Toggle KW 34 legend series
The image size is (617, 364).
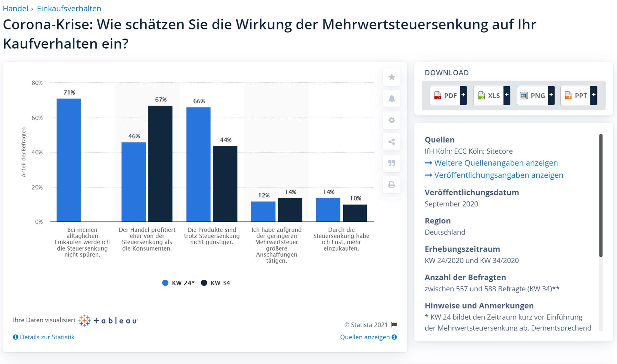[x=216, y=283]
